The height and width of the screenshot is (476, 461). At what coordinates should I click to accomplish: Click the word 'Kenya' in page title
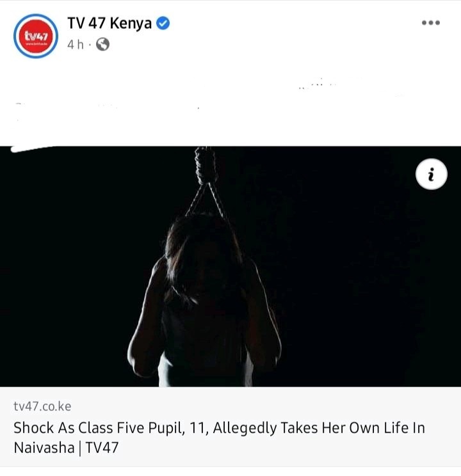pyautogui.click(x=131, y=24)
